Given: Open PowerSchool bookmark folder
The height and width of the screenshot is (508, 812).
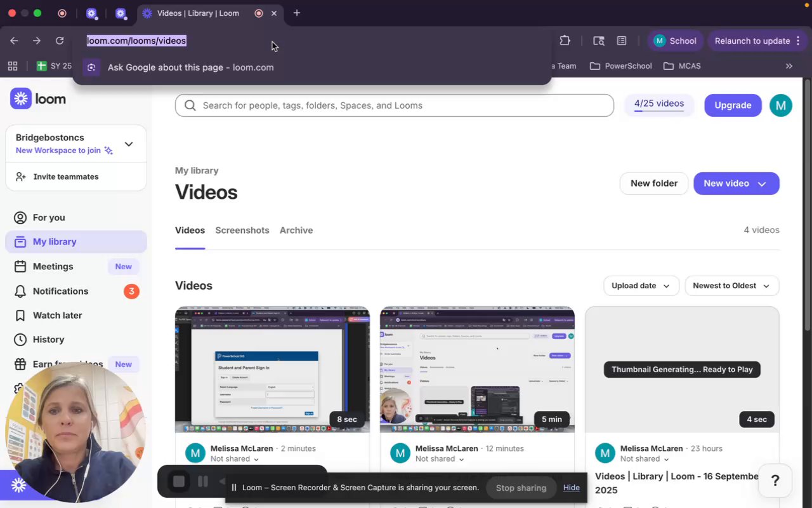Looking at the screenshot, I should pos(620,66).
